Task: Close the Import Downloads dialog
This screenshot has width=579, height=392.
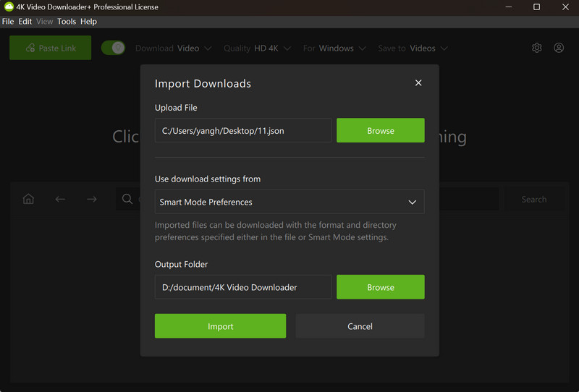Action: [x=418, y=82]
